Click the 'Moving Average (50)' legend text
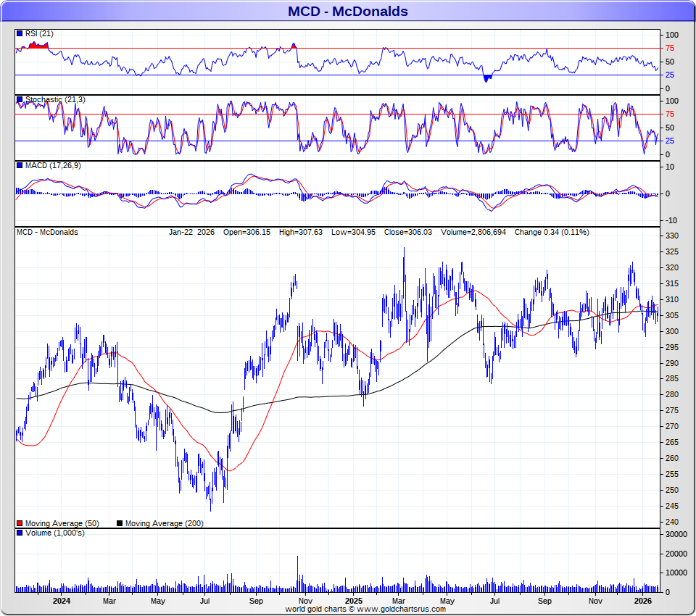Screen dimensions: 696x616 pyautogui.click(x=62, y=523)
